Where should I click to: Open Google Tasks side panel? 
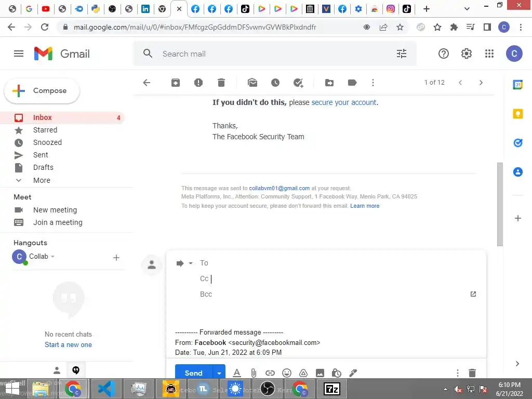point(518,143)
